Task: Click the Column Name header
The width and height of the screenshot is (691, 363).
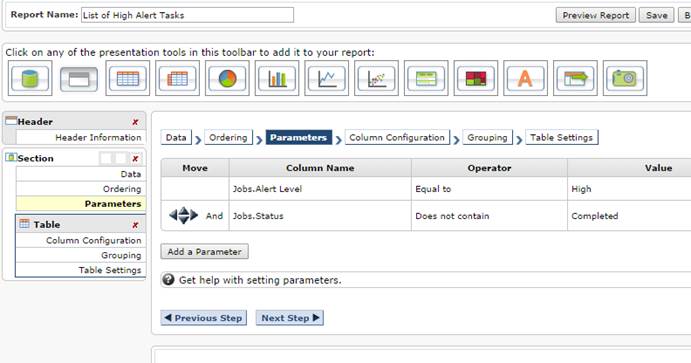Action: (320, 168)
